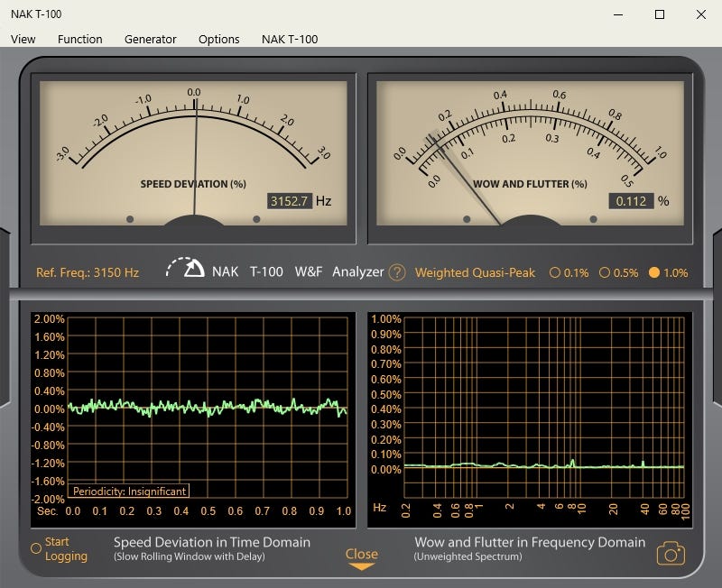The image size is (722, 588).
Task: Click the 3152.7 Hz frequency readout
Action: 290,200
